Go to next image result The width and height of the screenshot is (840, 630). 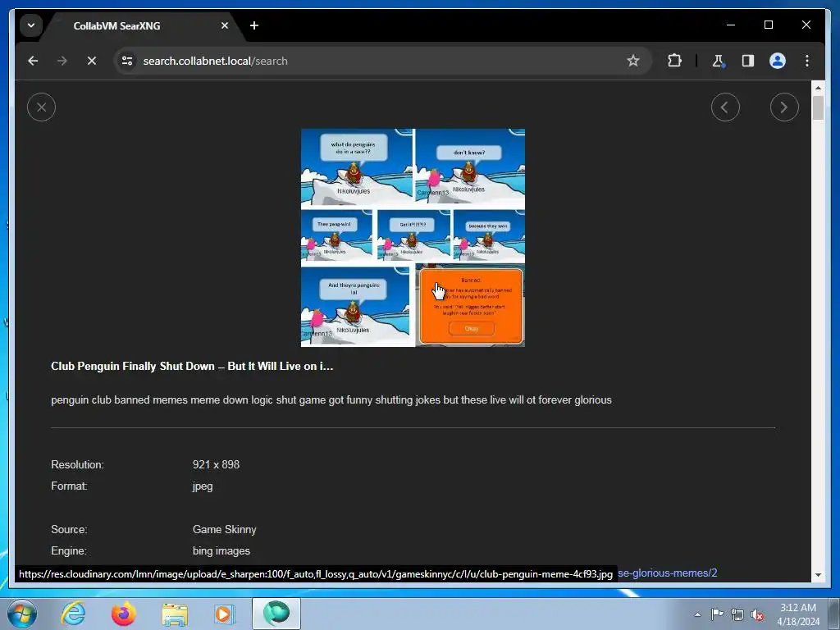[784, 107]
